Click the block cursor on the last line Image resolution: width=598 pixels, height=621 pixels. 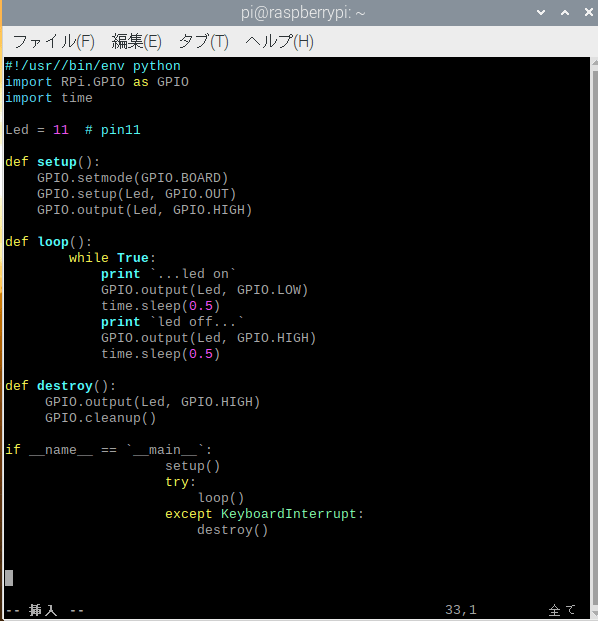point(9,578)
